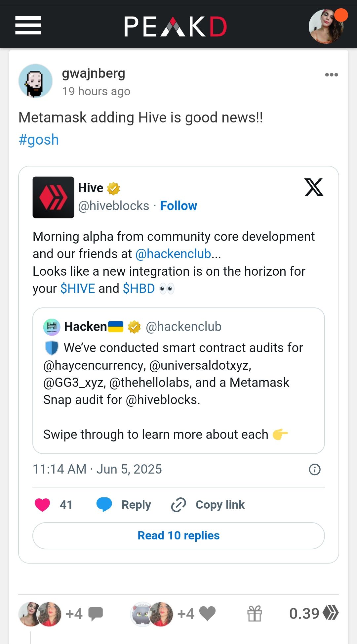The width and height of the screenshot is (357, 644).
Task: Follow the @hiveblocks account
Action: [178, 206]
